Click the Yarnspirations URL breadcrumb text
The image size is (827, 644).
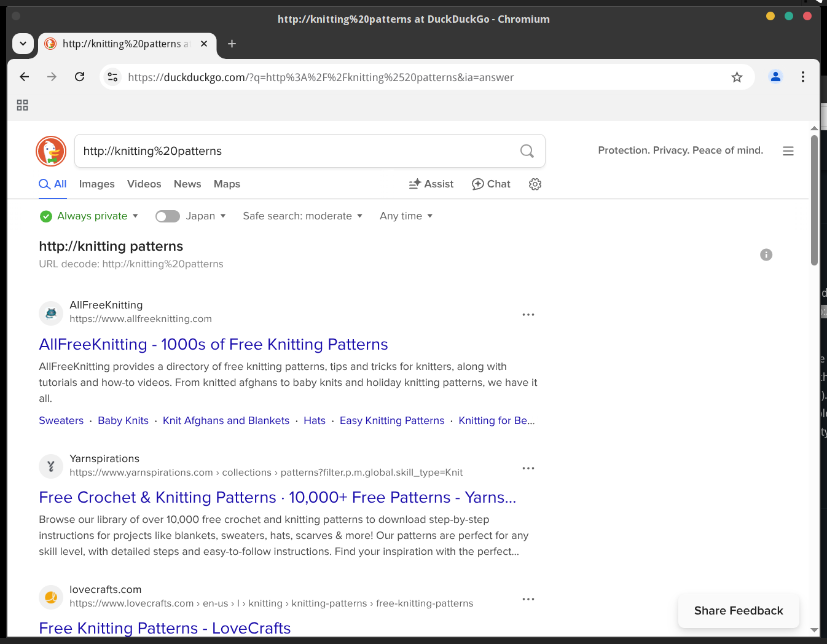point(266,473)
